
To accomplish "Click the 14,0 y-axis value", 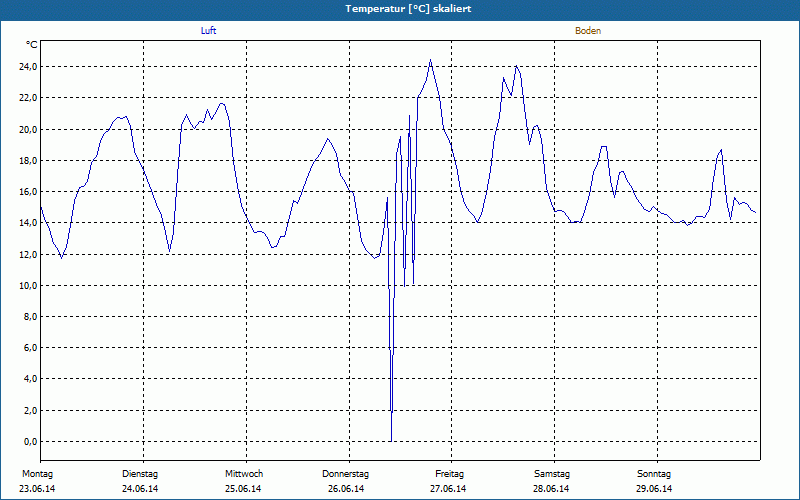I will coord(30,223).
